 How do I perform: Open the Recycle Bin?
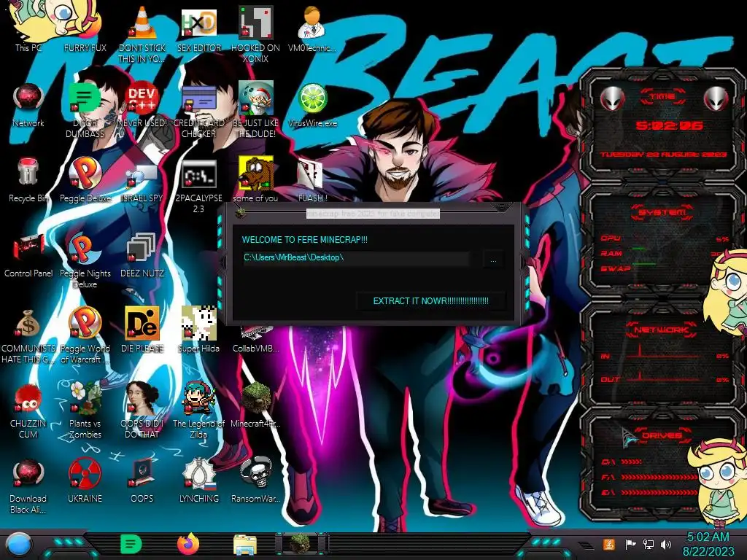(x=28, y=180)
